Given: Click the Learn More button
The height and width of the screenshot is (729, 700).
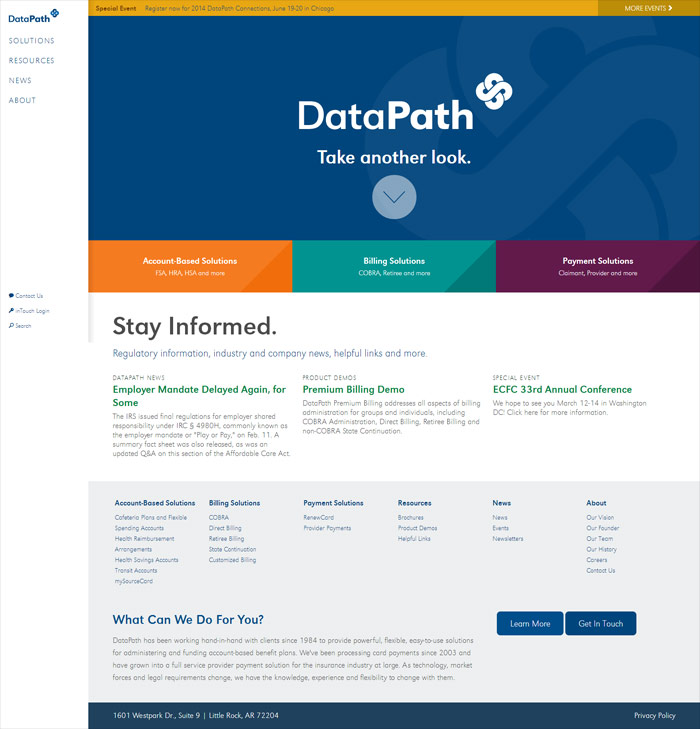Looking at the screenshot, I should (530, 623).
